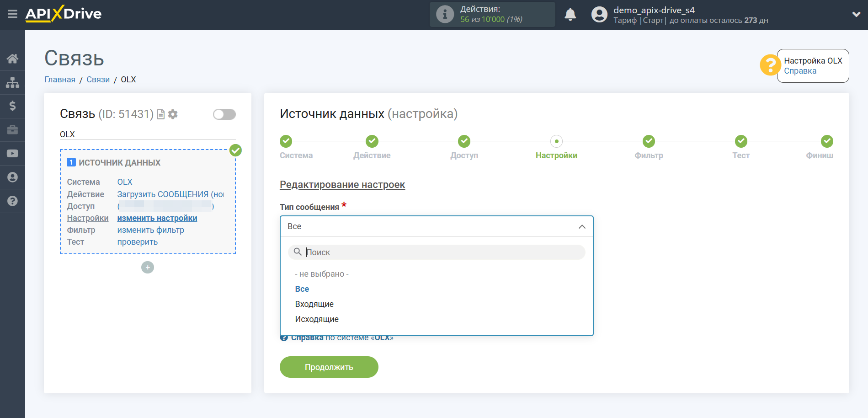Viewport: 868px width, 418px height.
Task: Click the Продолжить button
Action: pyautogui.click(x=329, y=367)
